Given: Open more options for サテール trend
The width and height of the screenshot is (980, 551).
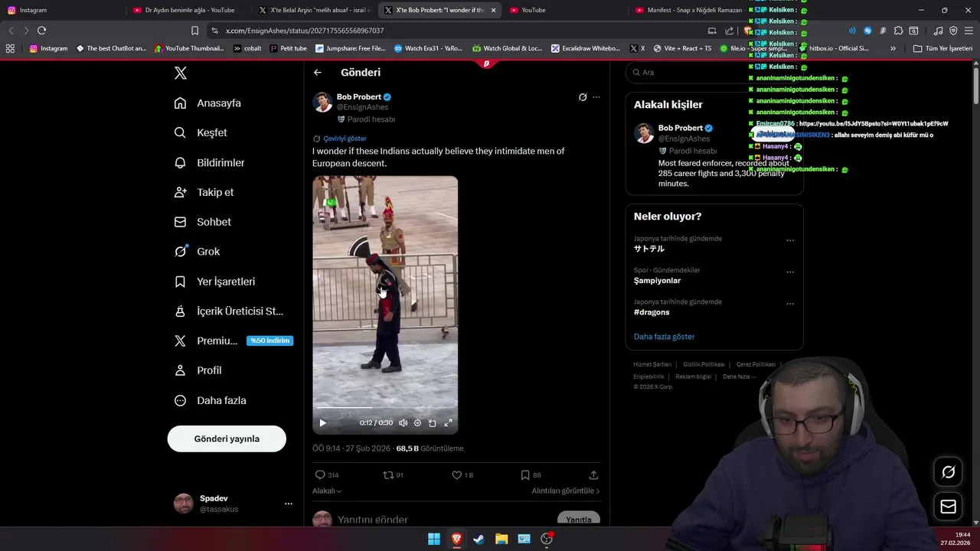Looking at the screenshot, I should click(x=790, y=240).
